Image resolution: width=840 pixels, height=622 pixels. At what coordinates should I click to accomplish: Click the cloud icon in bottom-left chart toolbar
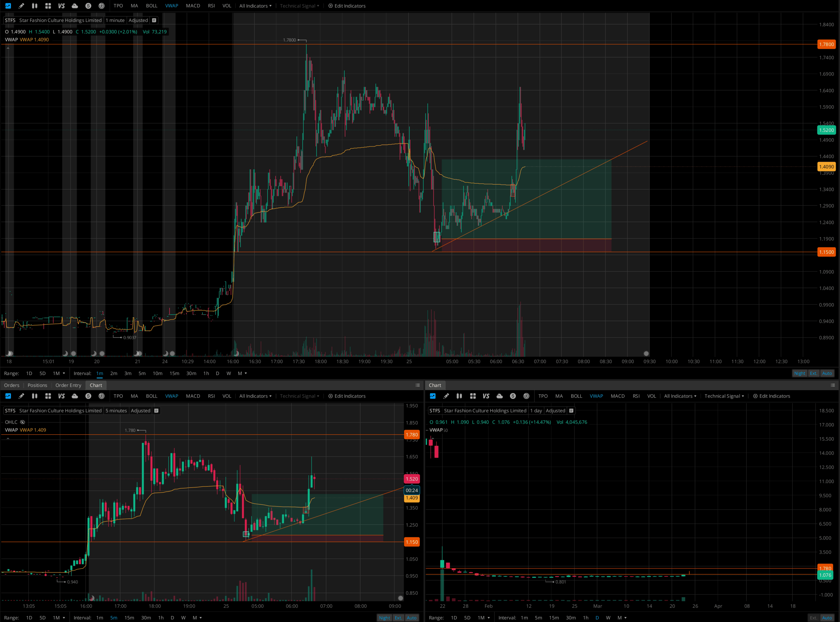pyautogui.click(x=75, y=396)
